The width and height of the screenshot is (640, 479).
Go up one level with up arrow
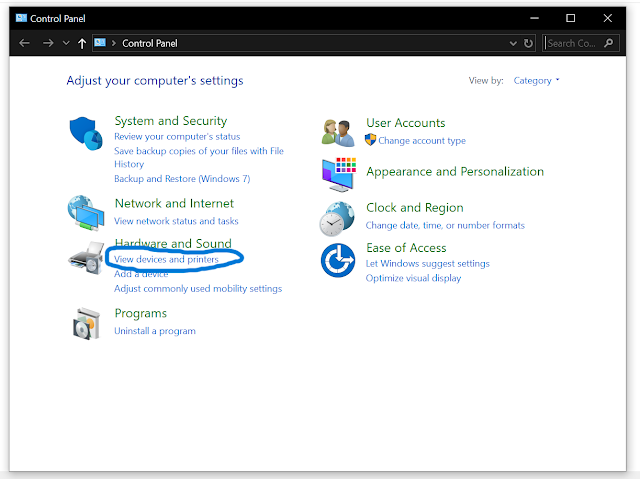pyautogui.click(x=82, y=43)
